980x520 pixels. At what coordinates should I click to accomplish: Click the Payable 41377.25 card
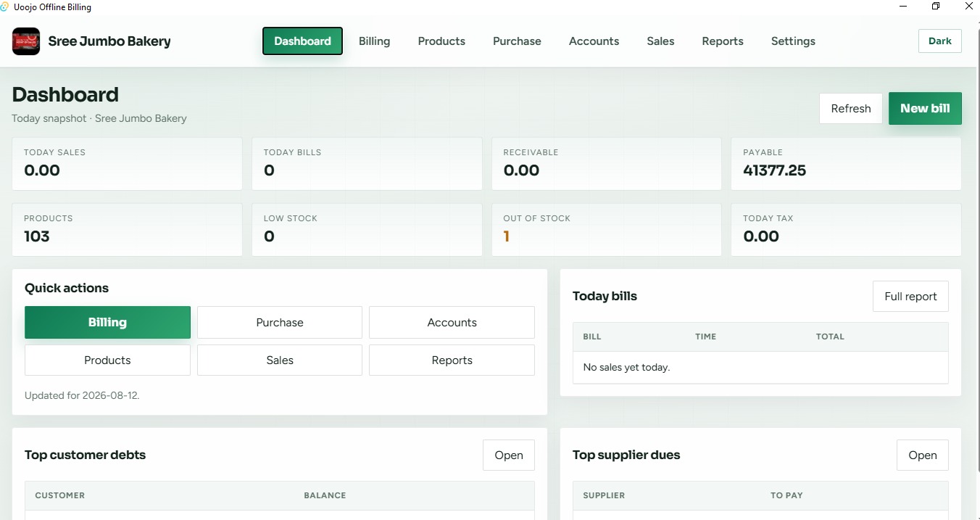(x=846, y=164)
